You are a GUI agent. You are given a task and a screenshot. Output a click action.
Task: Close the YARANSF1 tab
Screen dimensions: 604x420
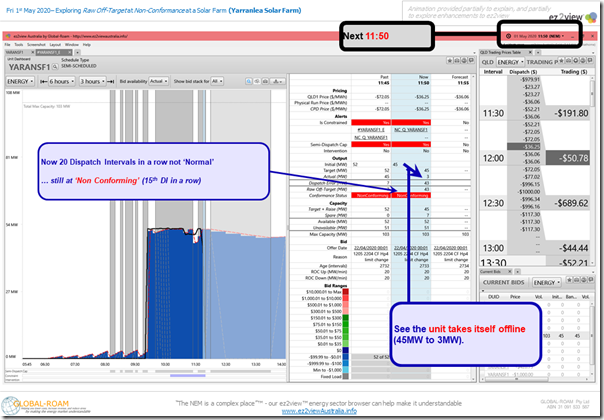tap(32, 52)
